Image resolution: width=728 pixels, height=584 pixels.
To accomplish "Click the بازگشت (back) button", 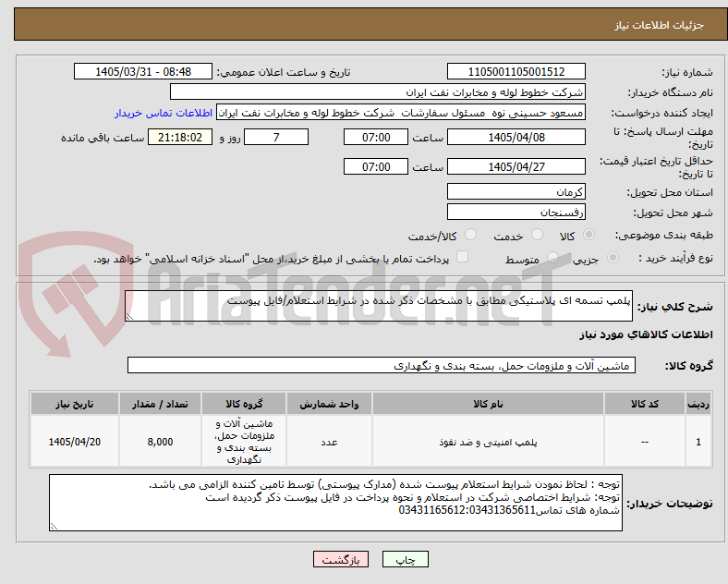I will pyautogui.click(x=341, y=560).
